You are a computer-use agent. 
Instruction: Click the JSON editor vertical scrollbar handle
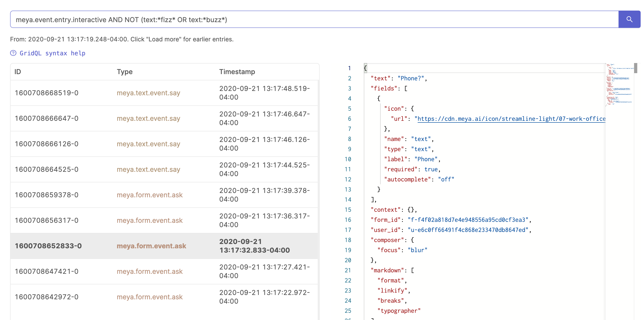point(636,68)
